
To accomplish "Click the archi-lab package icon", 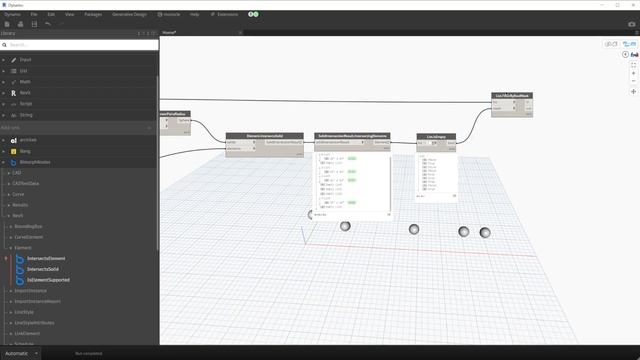I will tap(13, 140).
